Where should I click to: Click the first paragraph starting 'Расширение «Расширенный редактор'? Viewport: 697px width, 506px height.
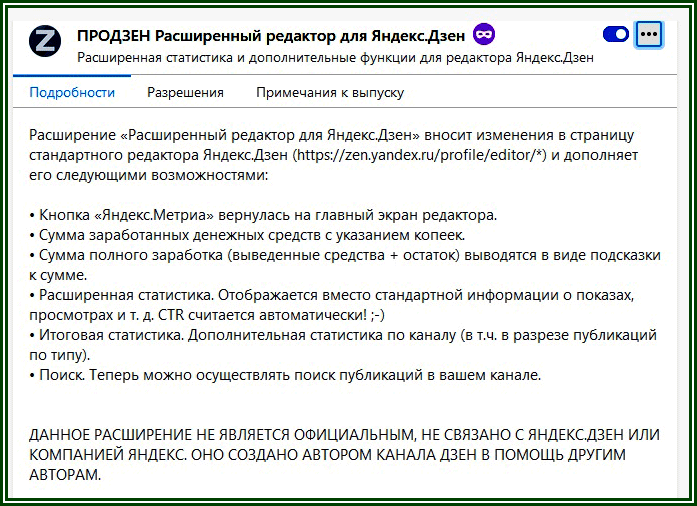tap(333, 155)
